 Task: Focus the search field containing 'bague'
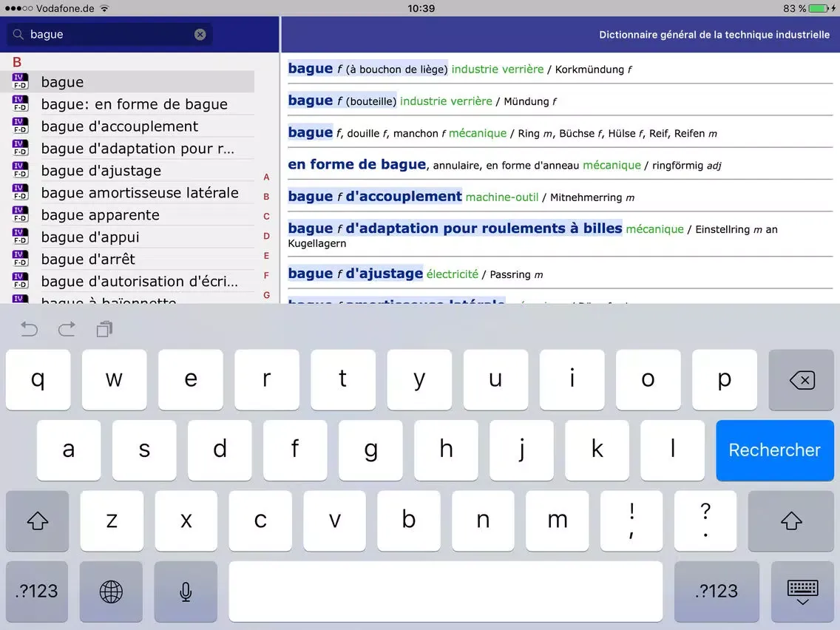109,34
